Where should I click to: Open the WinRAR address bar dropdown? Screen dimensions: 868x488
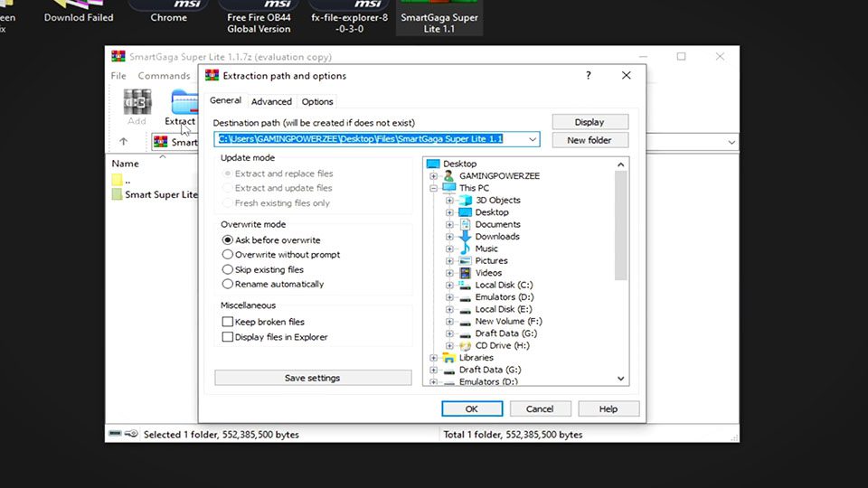pyautogui.click(x=731, y=142)
